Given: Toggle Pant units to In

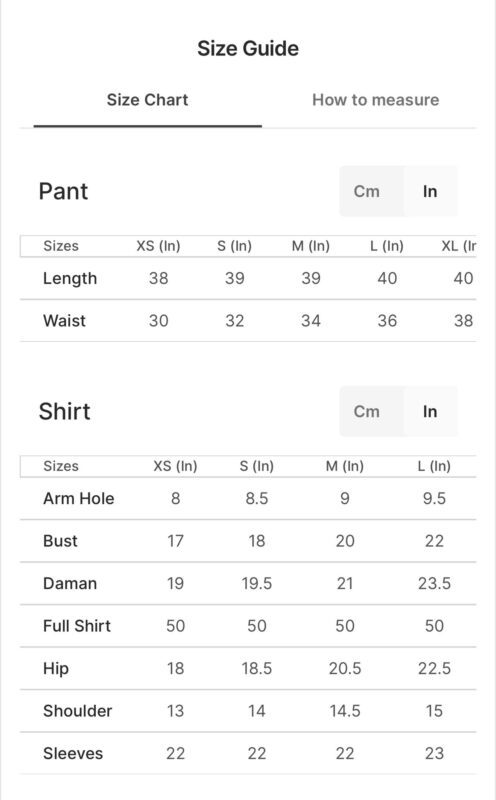Looking at the screenshot, I should pos(430,191).
